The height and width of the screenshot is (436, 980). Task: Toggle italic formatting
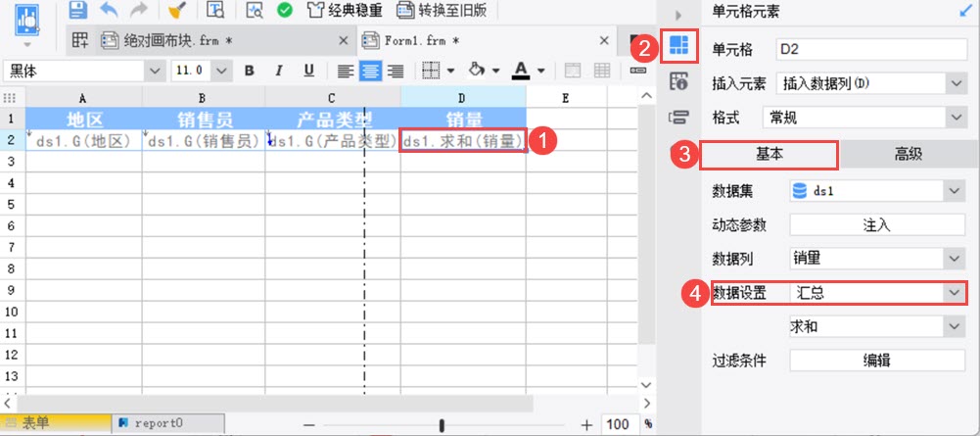pyautogui.click(x=279, y=71)
